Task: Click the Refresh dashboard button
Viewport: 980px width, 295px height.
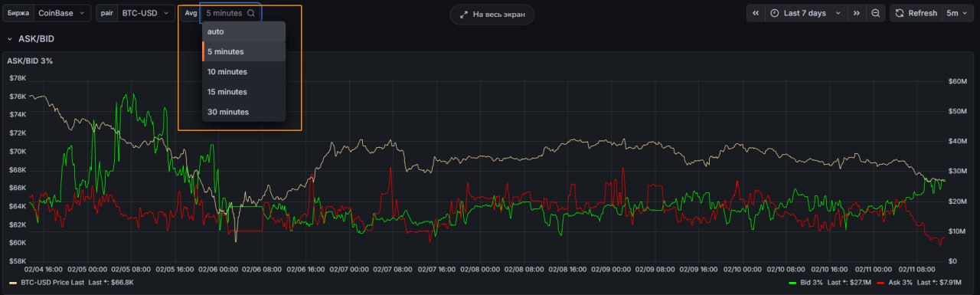Action: click(x=915, y=13)
